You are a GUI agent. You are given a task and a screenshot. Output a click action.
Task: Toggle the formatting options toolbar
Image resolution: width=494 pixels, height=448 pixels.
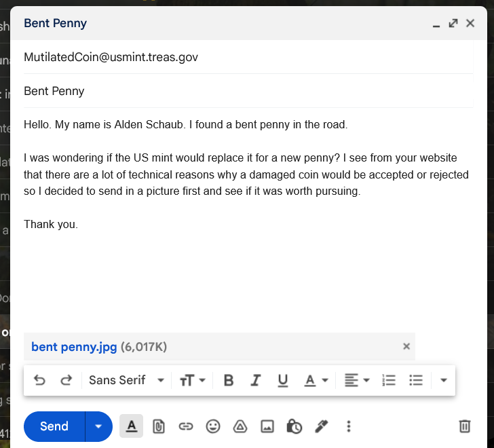132,426
